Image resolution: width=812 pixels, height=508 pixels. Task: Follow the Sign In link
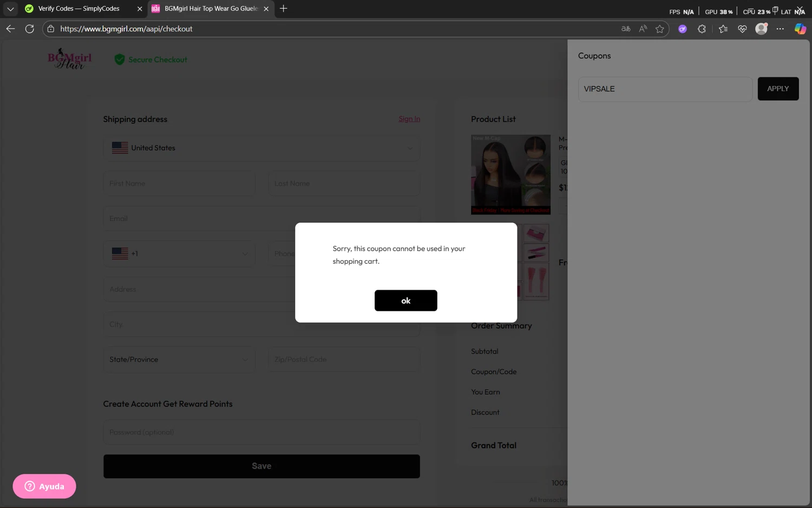click(x=409, y=119)
